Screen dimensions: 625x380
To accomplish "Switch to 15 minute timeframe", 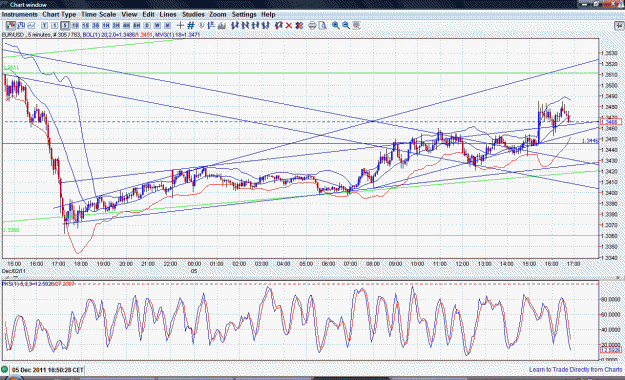I will [85, 26].
